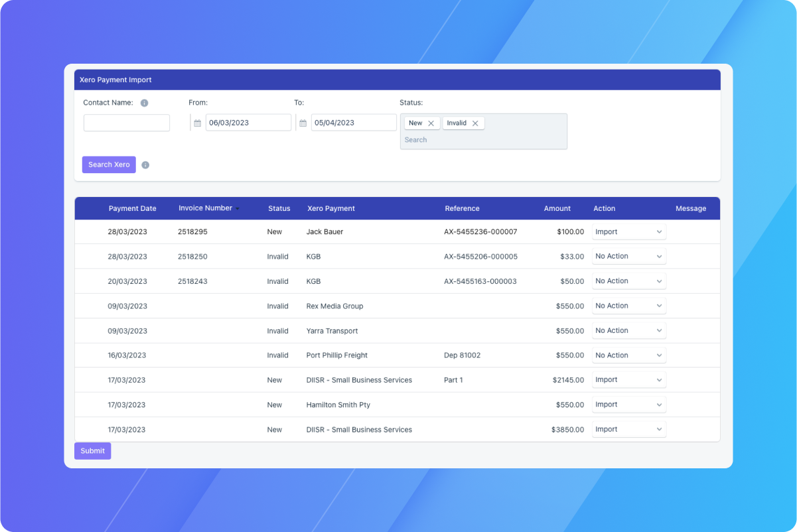Remove the New status tag
This screenshot has height=532, width=797.
click(x=431, y=123)
